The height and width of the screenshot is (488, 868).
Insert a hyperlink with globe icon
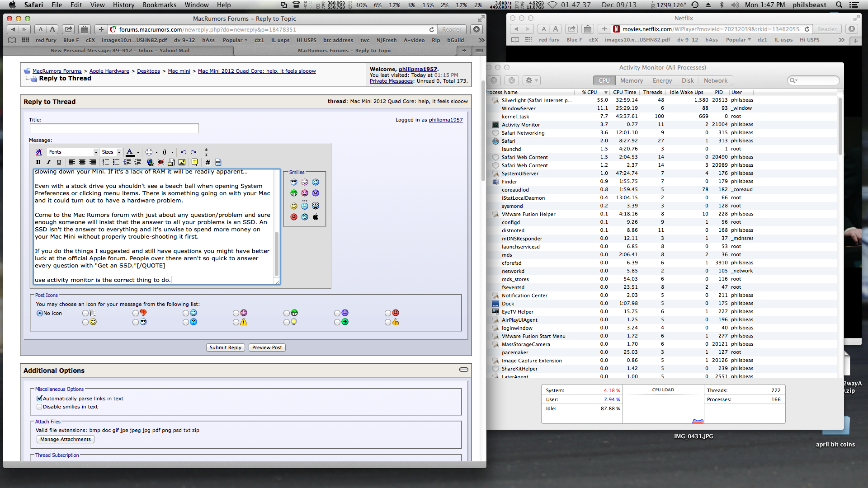coord(151,162)
